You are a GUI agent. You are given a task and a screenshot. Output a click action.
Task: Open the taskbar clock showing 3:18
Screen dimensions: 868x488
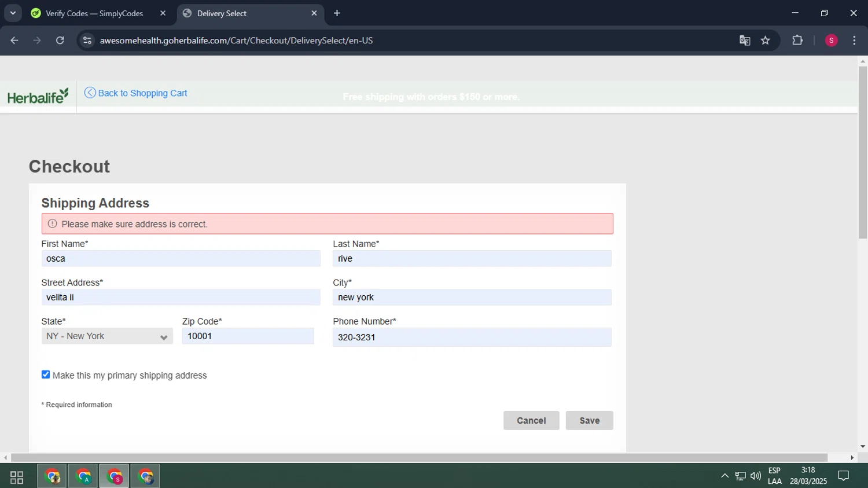point(808,476)
